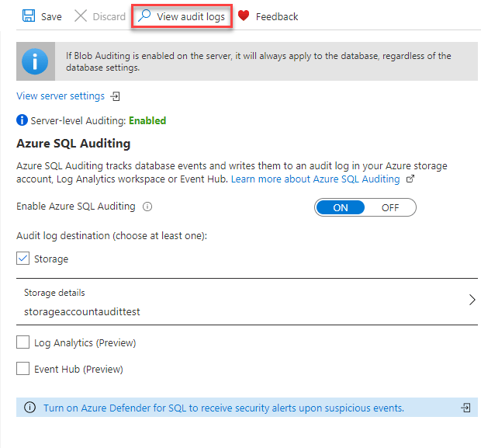This screenshot has width=481, height=448.
Task: Click the Blob Auditing notice text
Action: (258, 61)
